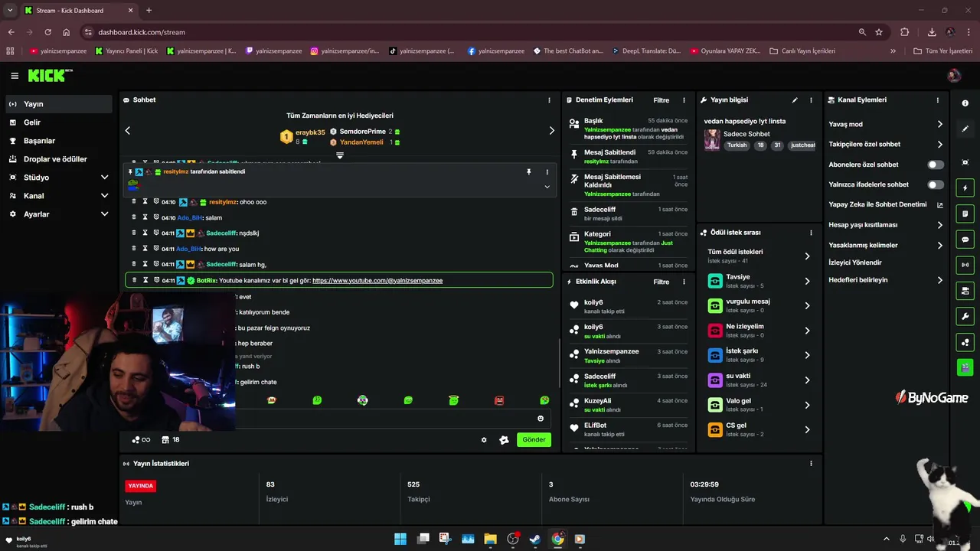Open Filtre in Etkinlik Akışı panel

tap(661, 282)
